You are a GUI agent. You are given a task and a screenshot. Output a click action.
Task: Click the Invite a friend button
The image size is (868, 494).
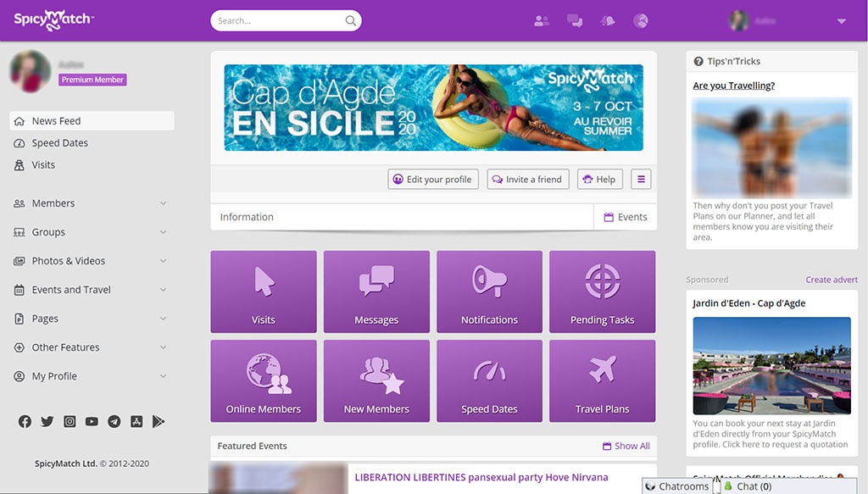point(527,179)
